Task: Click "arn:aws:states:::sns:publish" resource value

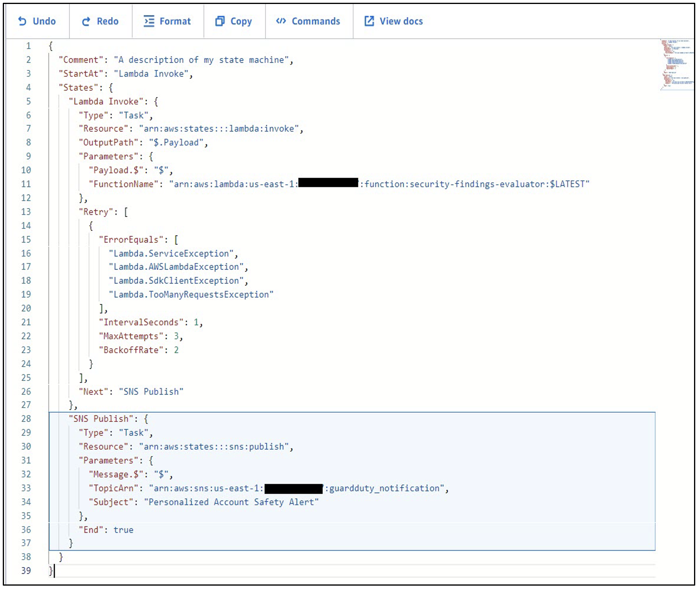Action: [214, 447]
